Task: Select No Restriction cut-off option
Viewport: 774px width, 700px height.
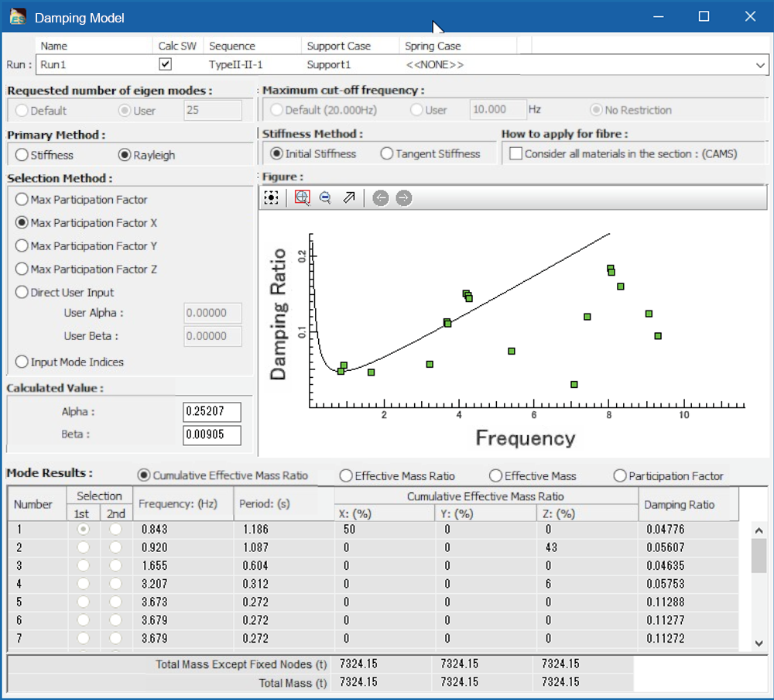Action: click(596, 110)
